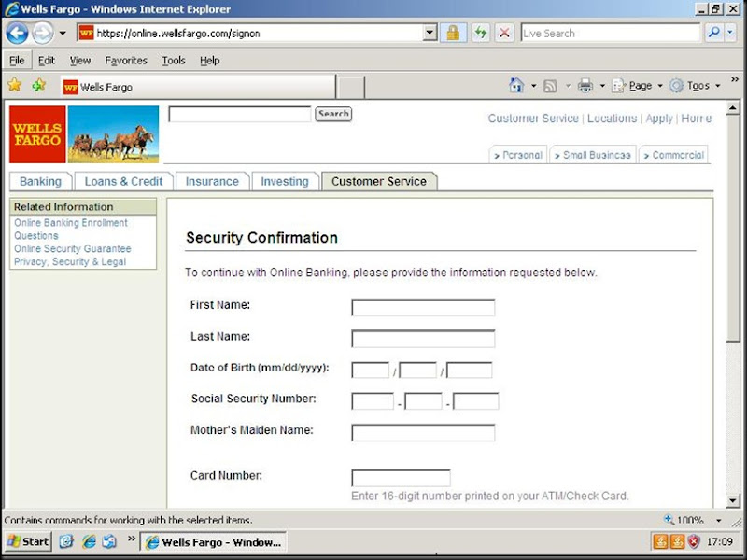The width and height of the screenshot is (747, 560).
Task: Open the Home link at top right
Action: point(696,119)
